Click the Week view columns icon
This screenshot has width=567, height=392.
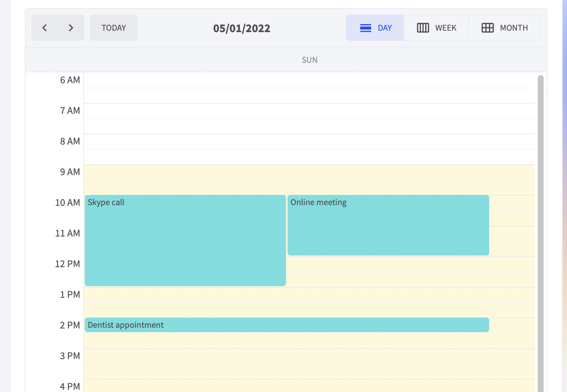[x=423, y=28]
